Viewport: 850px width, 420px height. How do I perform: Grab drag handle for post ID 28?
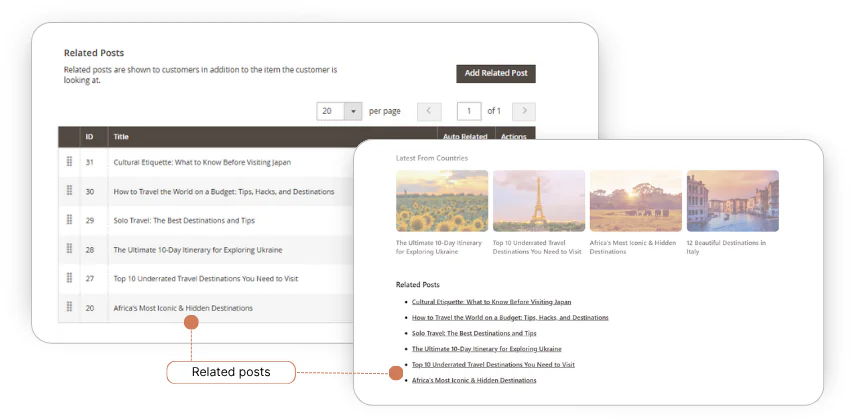[x=70, y=249]
